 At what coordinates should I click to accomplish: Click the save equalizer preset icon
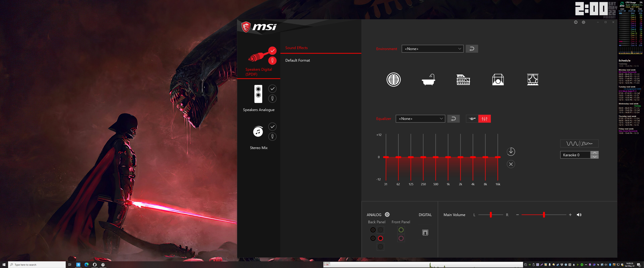tap(511, 151)
